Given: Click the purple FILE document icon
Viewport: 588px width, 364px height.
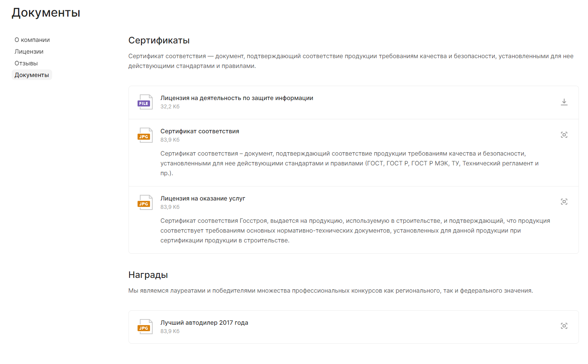Looking at the screenshot, I should [145, 102].
